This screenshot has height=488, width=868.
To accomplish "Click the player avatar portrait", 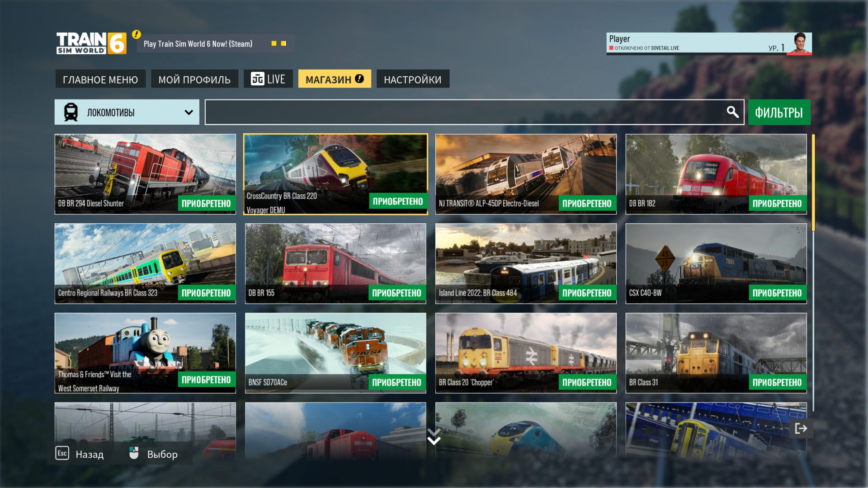I will (799, 43).
